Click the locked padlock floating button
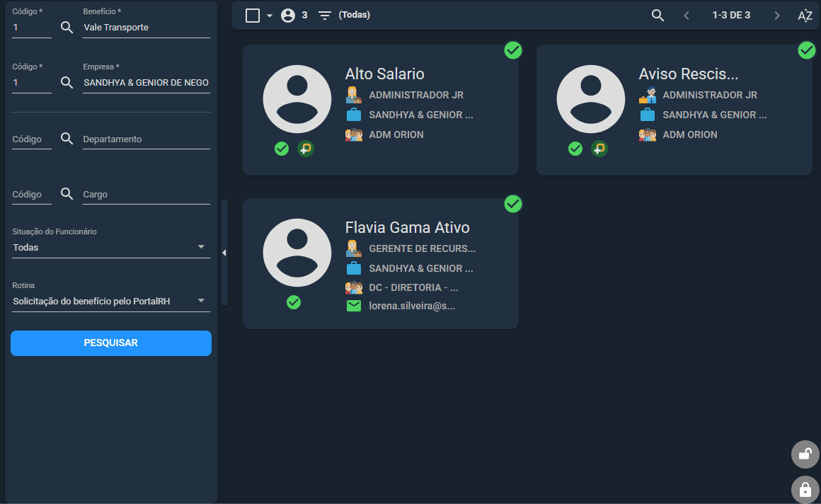 [x=805, y=489]
